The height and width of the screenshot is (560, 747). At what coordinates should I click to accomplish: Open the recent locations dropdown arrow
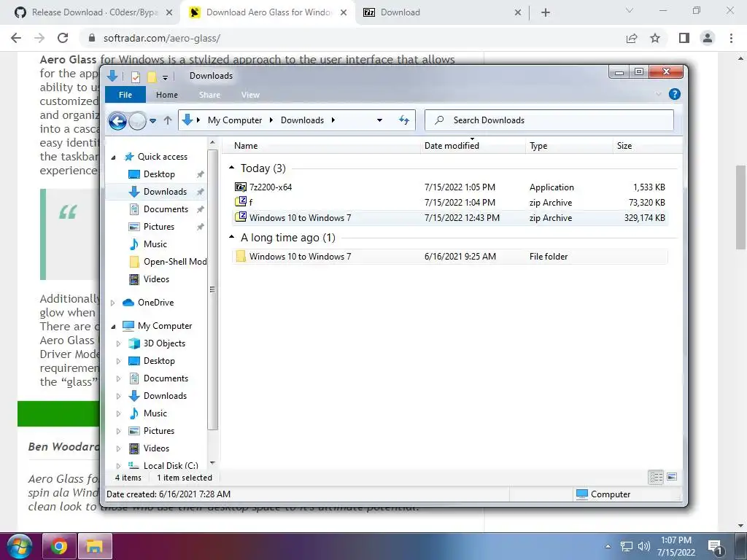point(153,121)
